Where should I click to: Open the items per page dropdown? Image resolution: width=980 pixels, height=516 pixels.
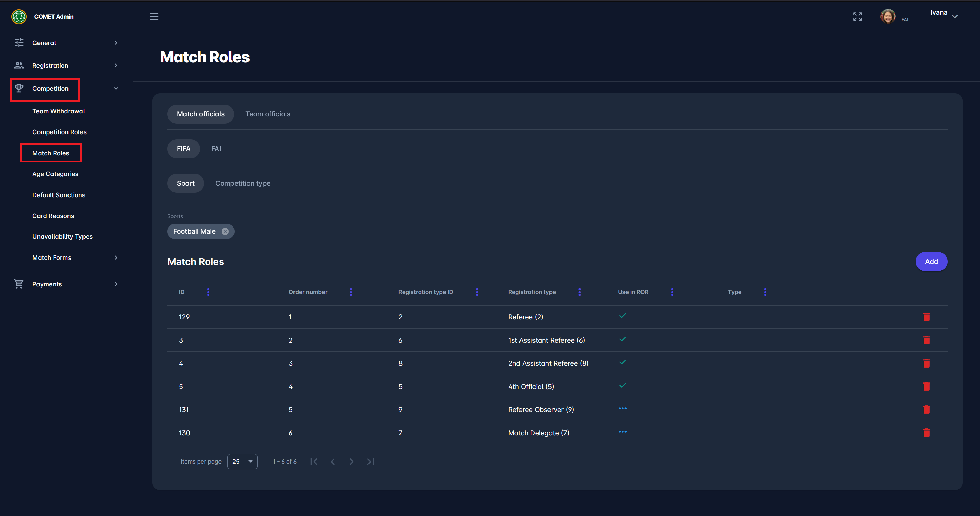(242, 462)
